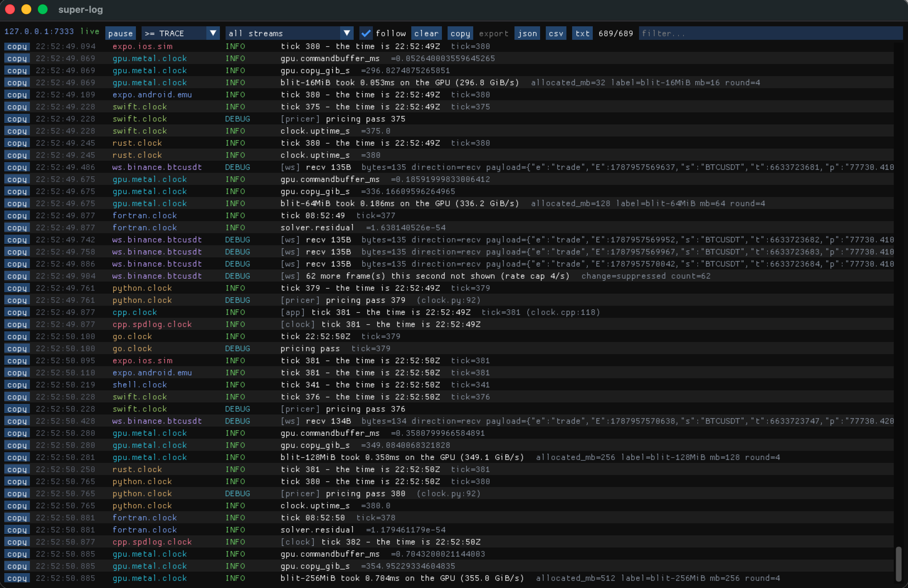Copy the 62 more frame(s) suppressed row
The height and width of the screenshot is (588, 908).
coord(17,276)
